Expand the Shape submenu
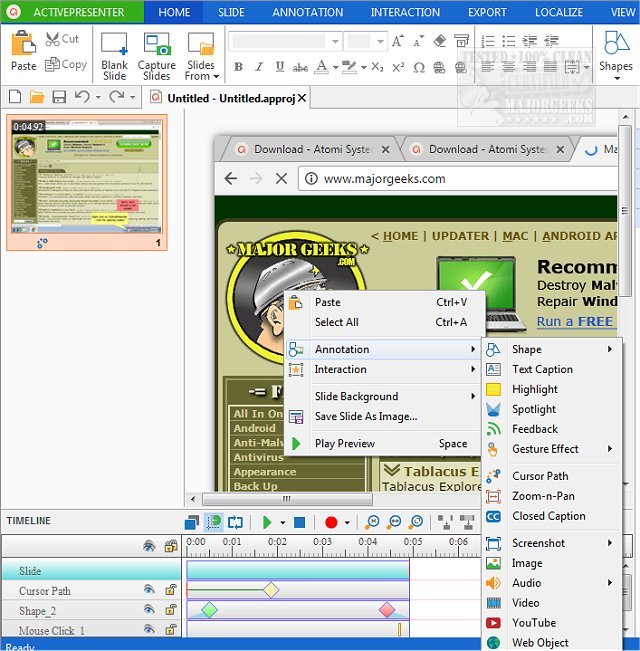 (552, 349)
